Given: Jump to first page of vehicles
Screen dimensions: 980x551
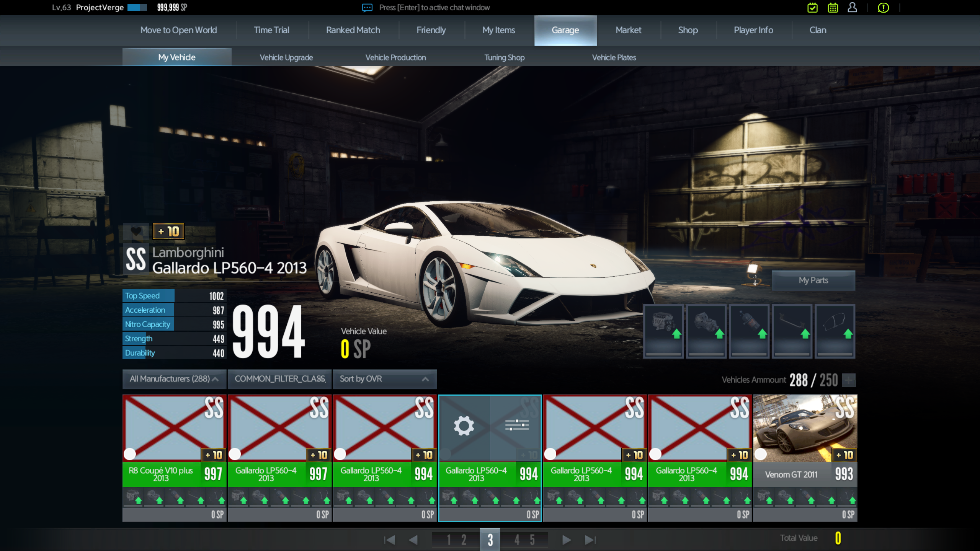Looking at the screenshot, I should (x=389, y=540).
